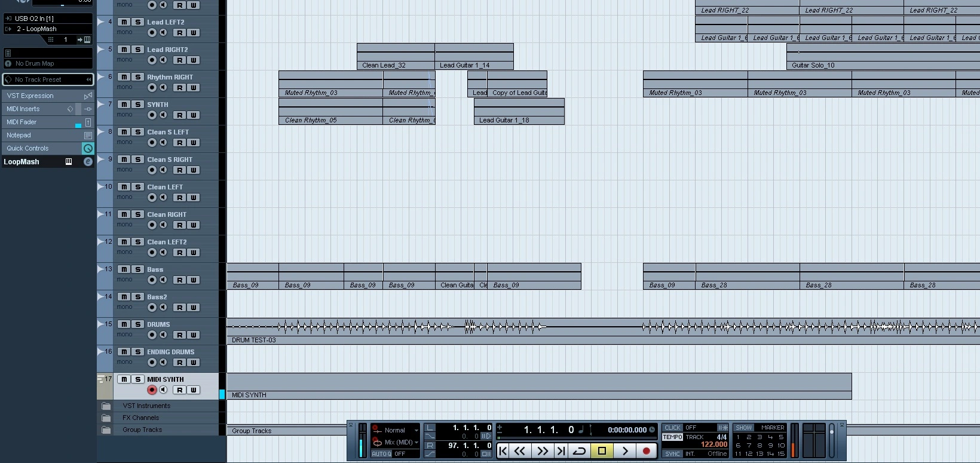Click the left locator L button
Screen dimensions: 980x463
click(430, 428)
